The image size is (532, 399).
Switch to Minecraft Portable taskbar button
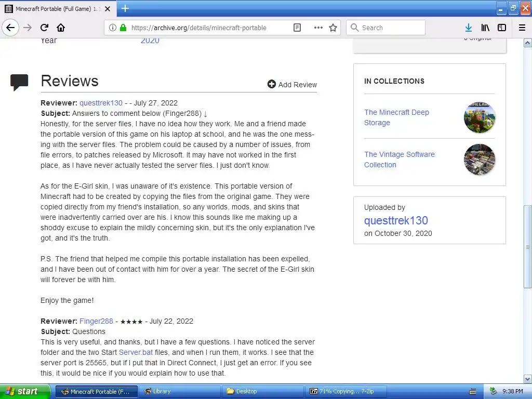pos(96,391)
